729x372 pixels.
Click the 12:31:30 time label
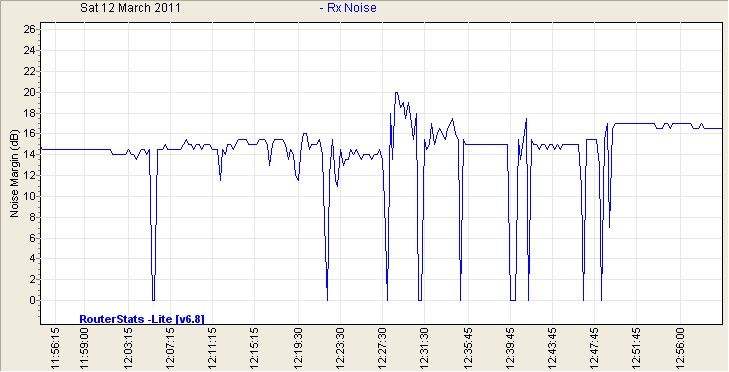tap(424, 349)
